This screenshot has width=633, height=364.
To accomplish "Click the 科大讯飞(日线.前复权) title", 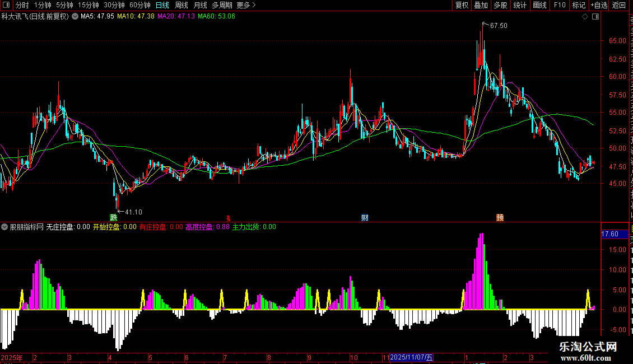I will coord(35,17).
